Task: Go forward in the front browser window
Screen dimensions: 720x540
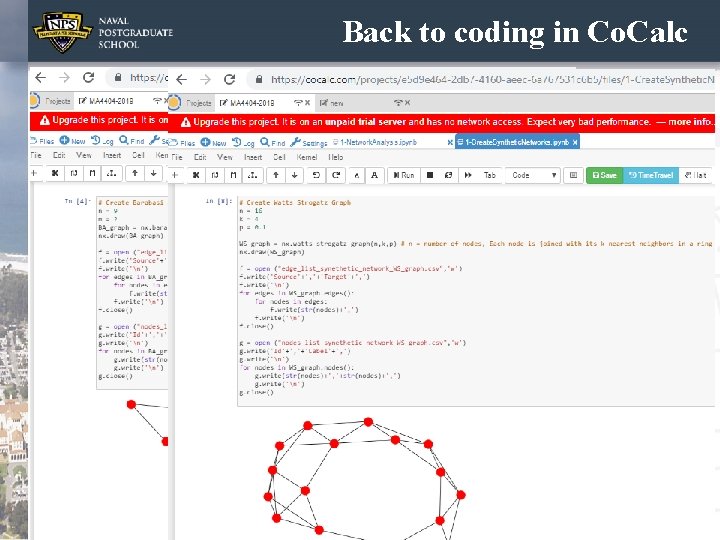Action: click(x=205, y=79)
